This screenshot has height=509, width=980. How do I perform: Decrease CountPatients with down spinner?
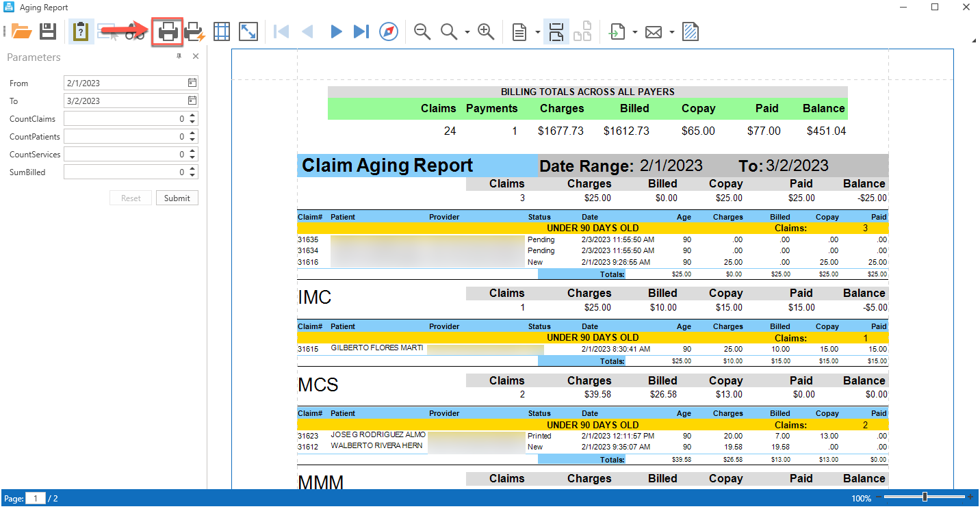(193, 140)
